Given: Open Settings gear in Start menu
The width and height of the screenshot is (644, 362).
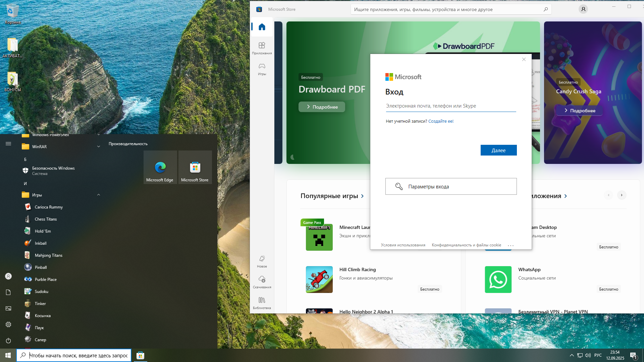Looking at the screenshot, I should click(x=8, y=324).
